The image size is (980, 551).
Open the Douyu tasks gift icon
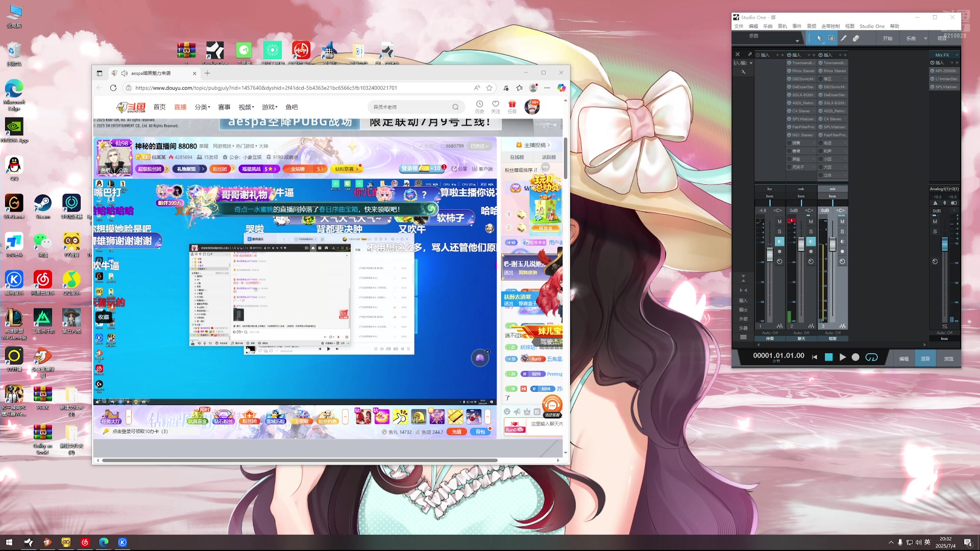tap(512, 107)
